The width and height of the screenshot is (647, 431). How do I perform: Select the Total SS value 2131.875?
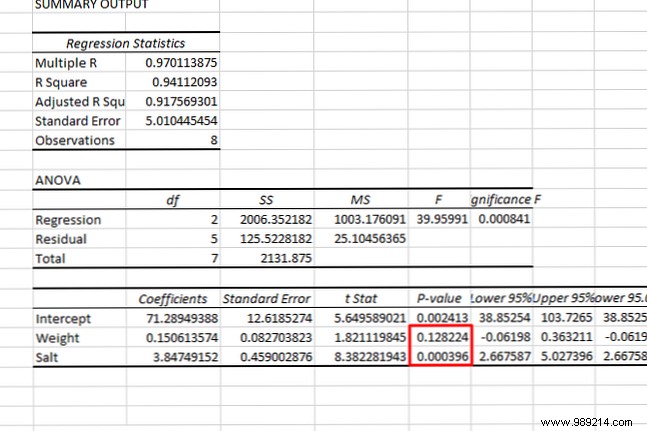tap(286, 259)
